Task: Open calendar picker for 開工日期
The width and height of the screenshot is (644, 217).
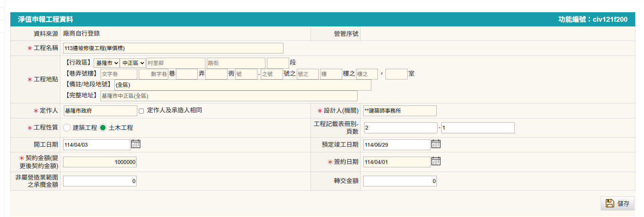Action: pos(136,144)
